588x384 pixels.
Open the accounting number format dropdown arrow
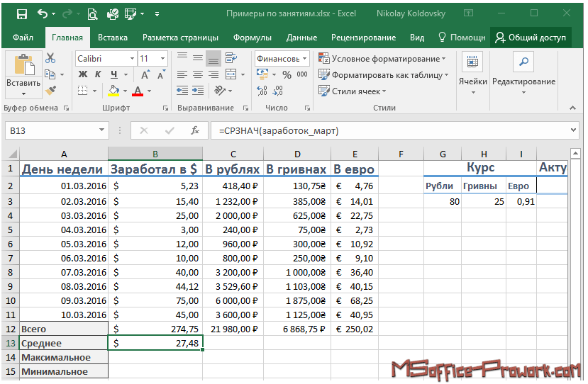274,74
